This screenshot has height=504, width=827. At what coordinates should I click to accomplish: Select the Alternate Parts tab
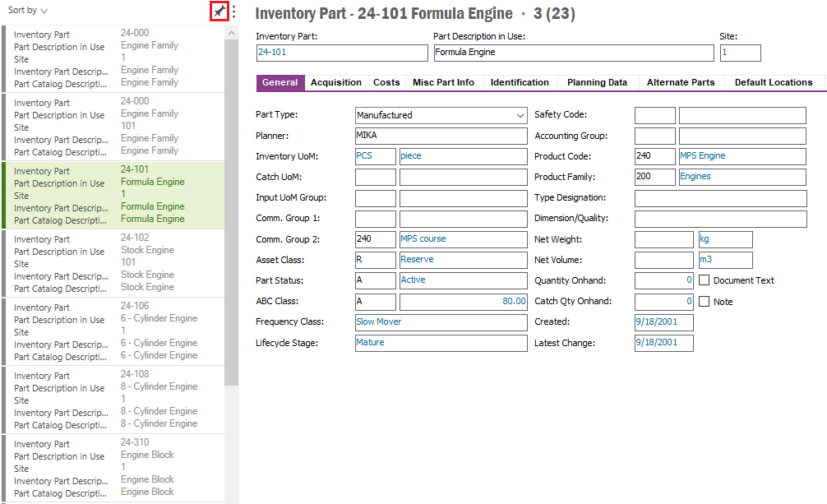681,82
